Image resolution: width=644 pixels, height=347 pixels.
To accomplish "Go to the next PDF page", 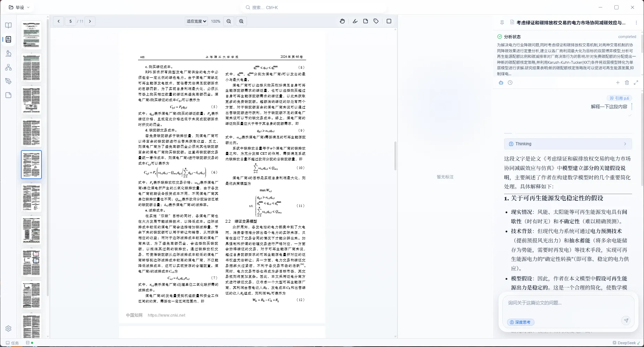I will tap(90, 21).
